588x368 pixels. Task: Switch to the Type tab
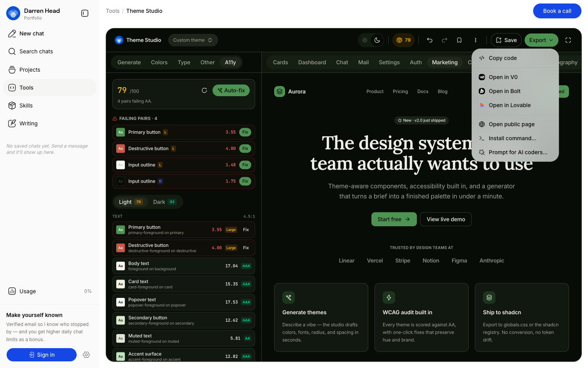coord(184,62)
